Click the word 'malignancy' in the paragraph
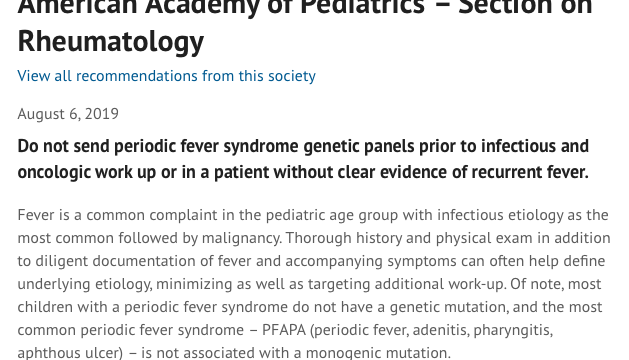629x360 pixels. (x=241, y=238)
